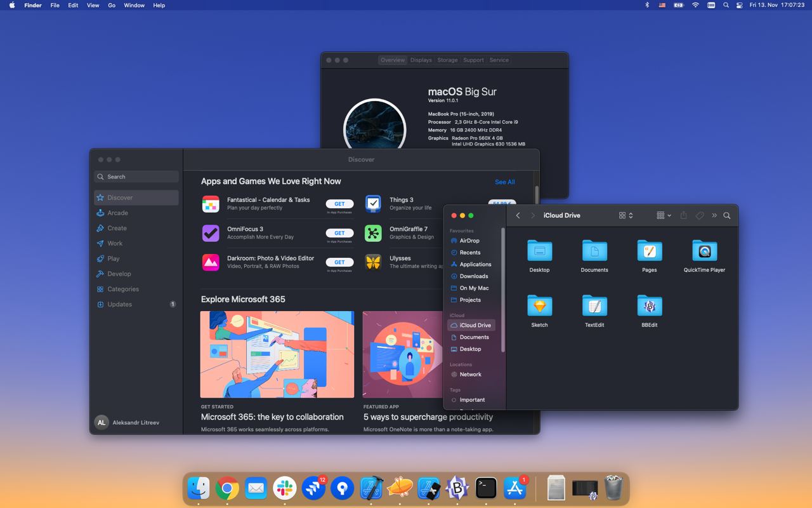
Task: Open the group-by dropdown in Finder toolbar
Action: click(664, 215)
